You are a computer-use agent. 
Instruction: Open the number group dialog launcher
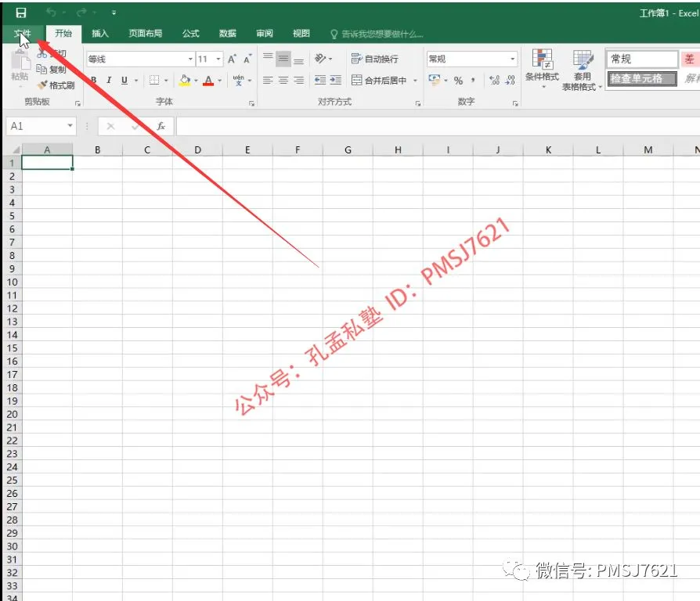click(x=516, y=103)
